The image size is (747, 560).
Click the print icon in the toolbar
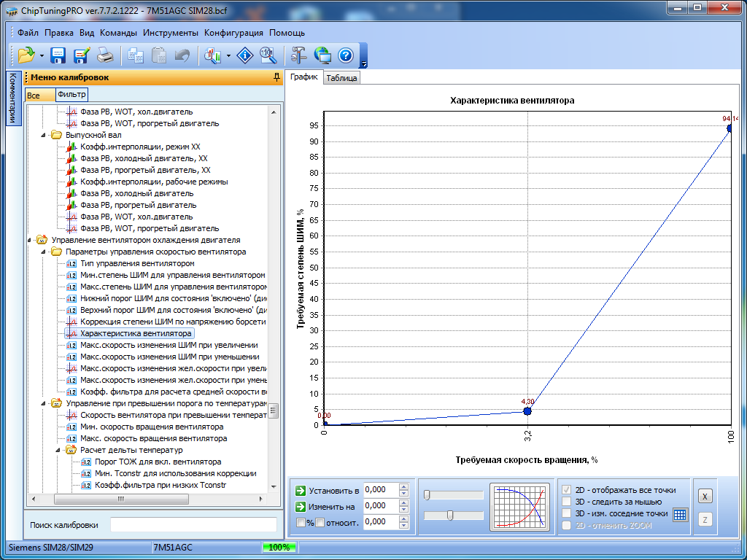105,55
